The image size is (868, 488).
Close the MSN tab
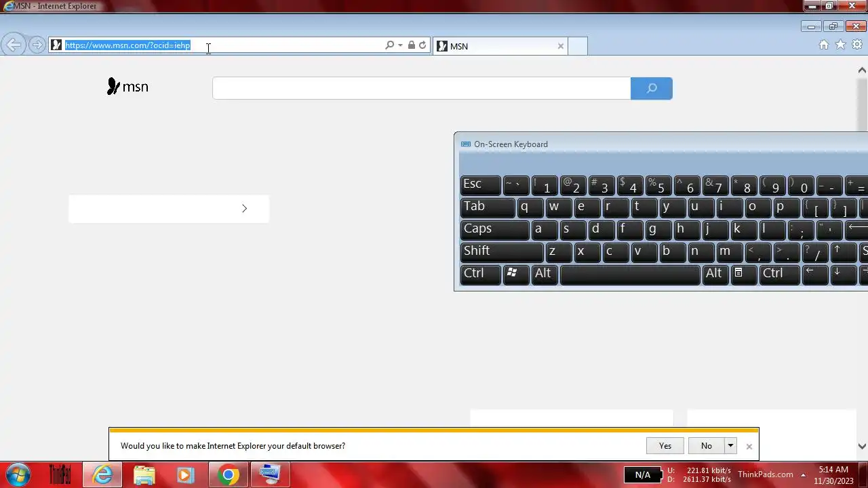[x=560, y=46]
